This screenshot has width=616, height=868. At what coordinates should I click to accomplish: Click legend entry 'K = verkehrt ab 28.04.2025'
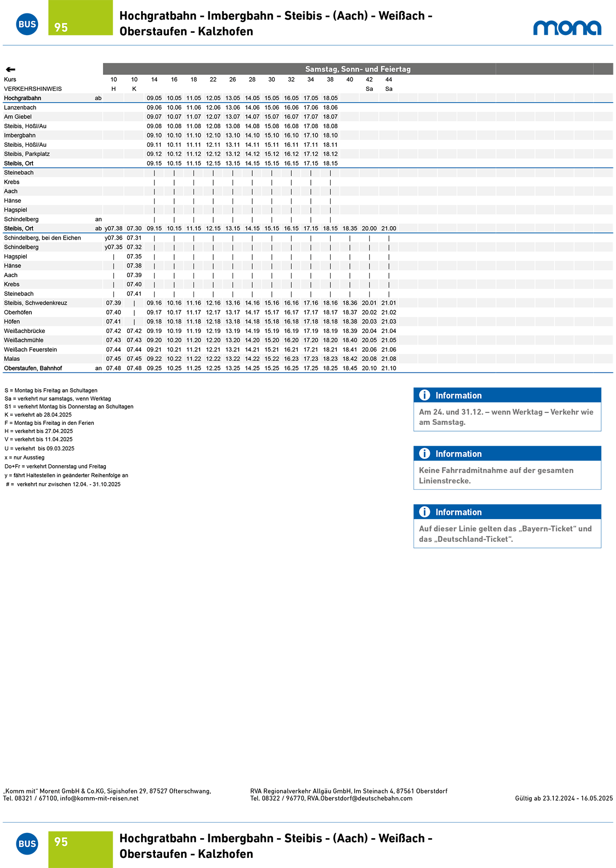point(38,415)
